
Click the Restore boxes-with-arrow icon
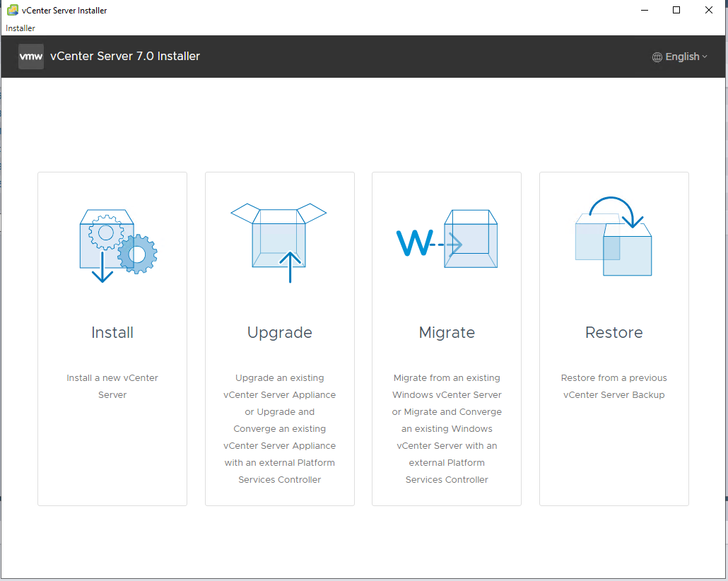coord(613,236)
